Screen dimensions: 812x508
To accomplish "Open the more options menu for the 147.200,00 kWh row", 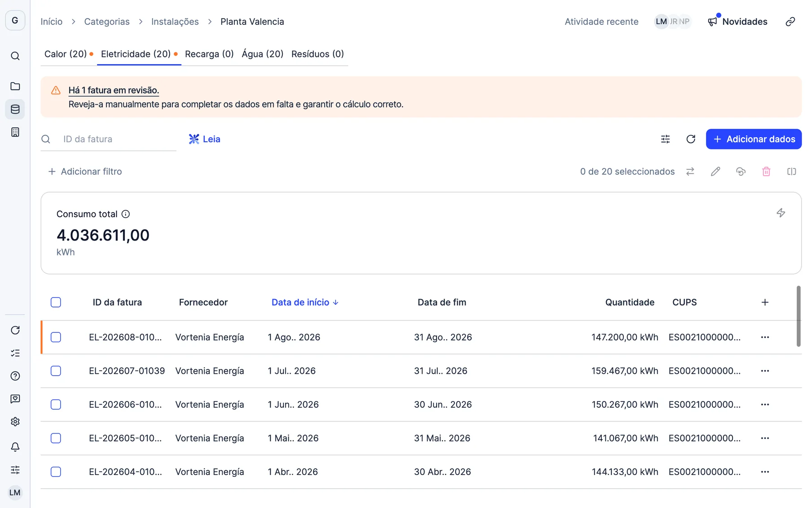I will (x=765, y=337).
